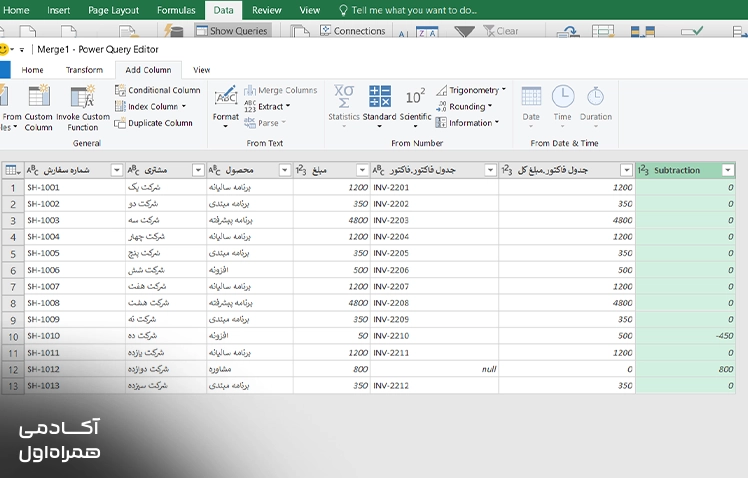Click the Tell me search box
Image resolution: width=748 pixels, height=478 pixels.
tap(408, 10)
